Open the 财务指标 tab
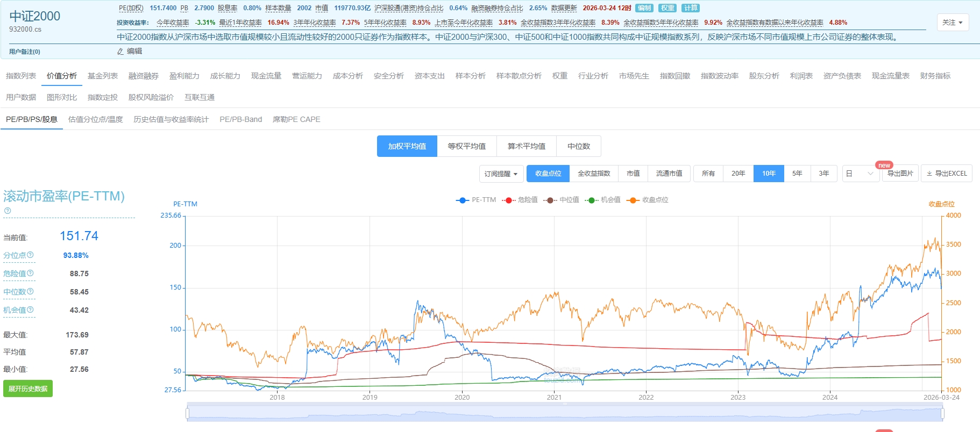Viewport: 980px width, 432px height. [x=935, y=76]
